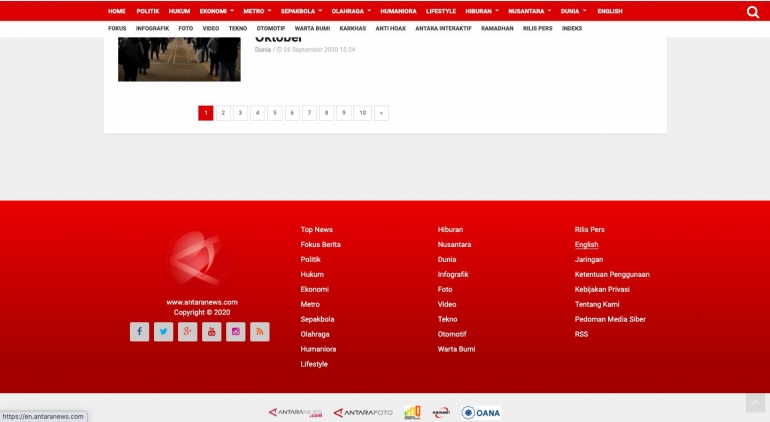The width and height of the screenshot is (770, 422).
Task: Click the Antara Foto logo
Action: pos(363,412)
